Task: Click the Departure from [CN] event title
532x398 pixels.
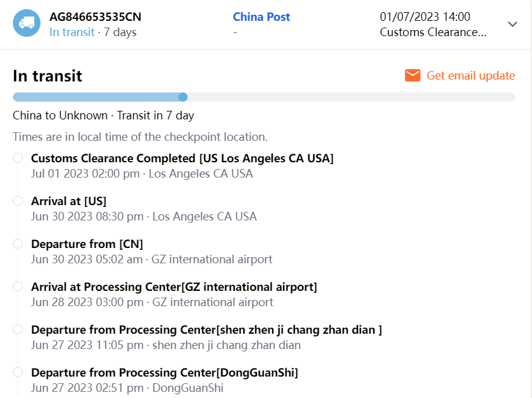Action: [x=87, y=244]
